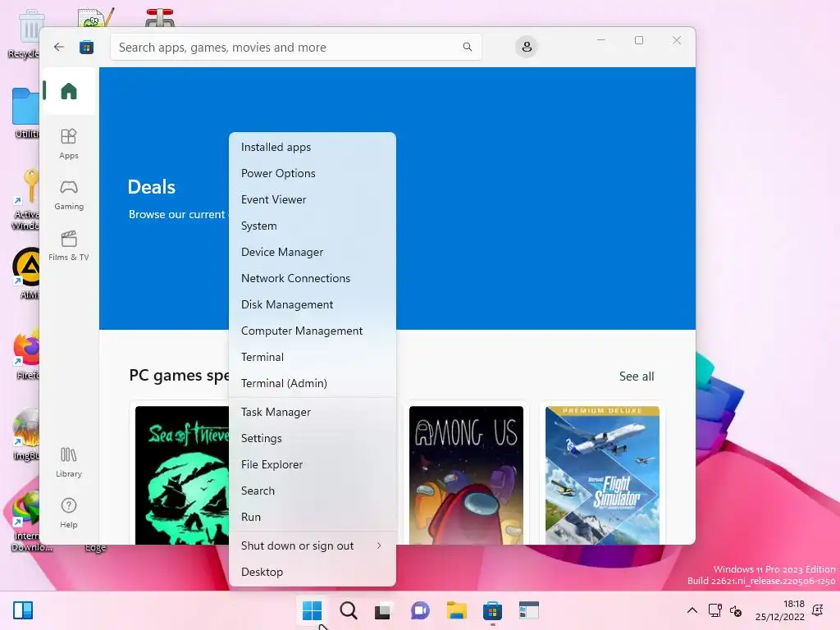
Task: Select File Explorer in the context menu
Action: coord(313,464)
